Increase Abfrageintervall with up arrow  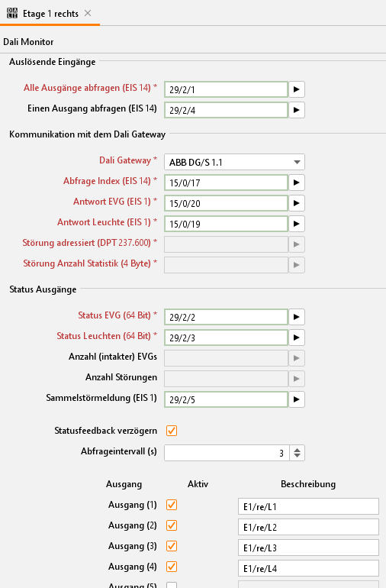click(x=298, y=450)
